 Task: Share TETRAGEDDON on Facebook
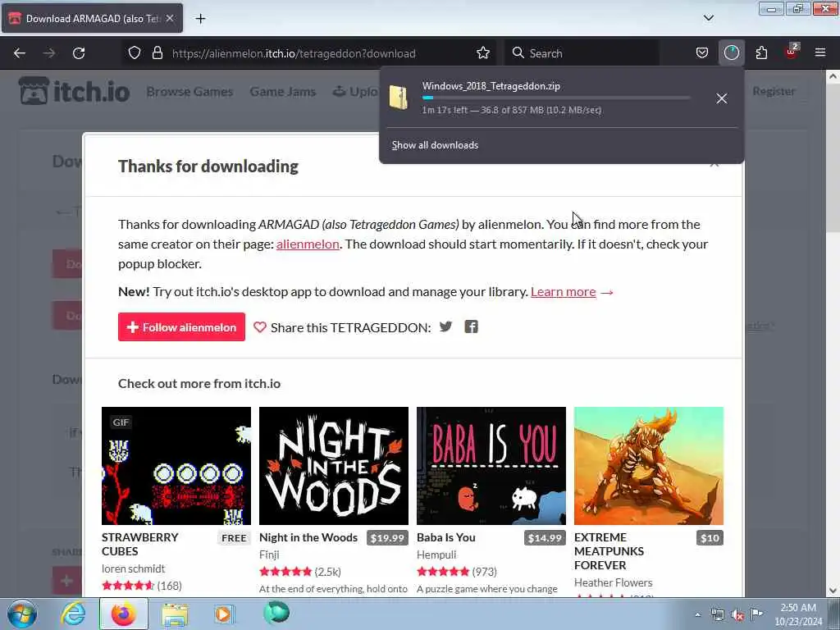[471, 326]
